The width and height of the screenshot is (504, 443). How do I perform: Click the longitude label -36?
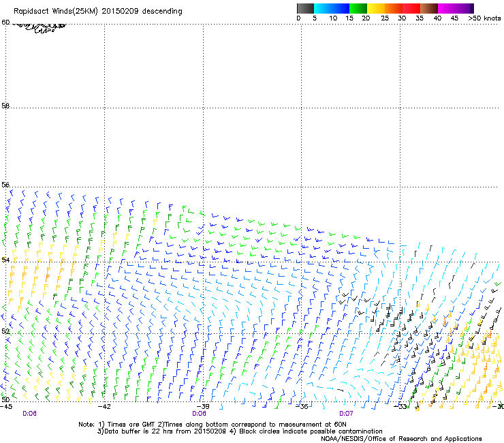pos(302,407)
